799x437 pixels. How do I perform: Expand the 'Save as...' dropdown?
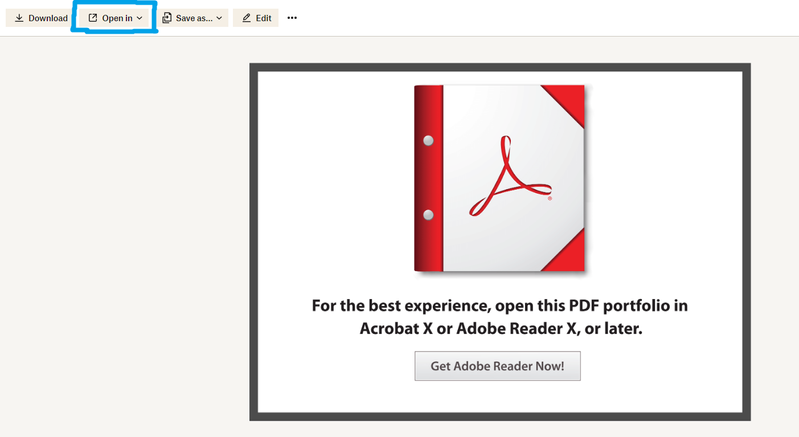(x=192, y=18)
